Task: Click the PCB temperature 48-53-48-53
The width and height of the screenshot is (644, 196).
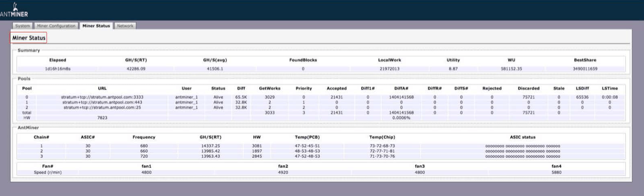Action: [307, 151]
